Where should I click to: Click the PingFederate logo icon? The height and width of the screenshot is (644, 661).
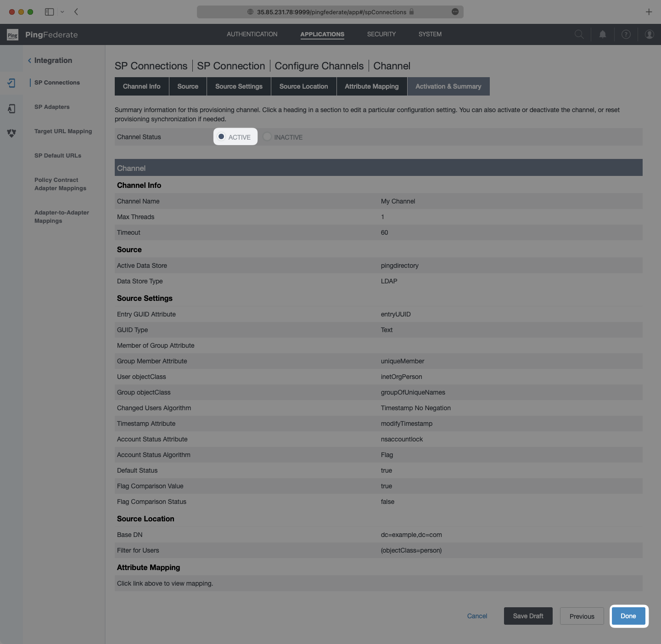[x=12, y=34]
